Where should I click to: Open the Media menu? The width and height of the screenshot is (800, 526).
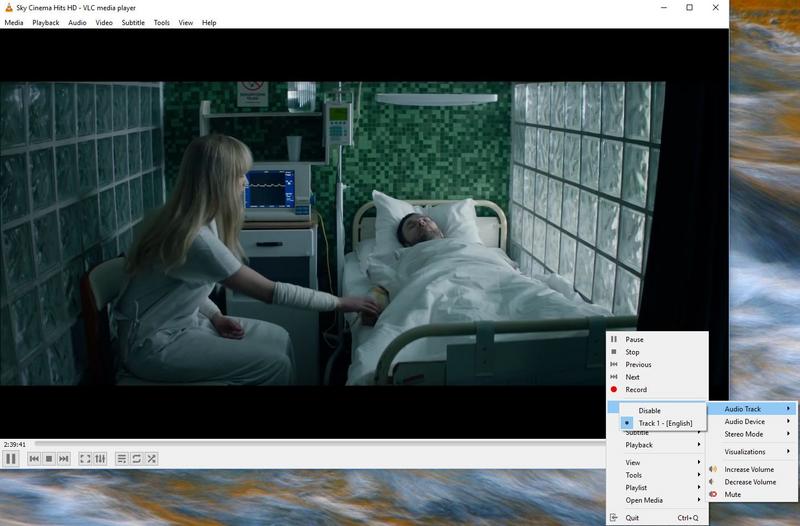14,22
